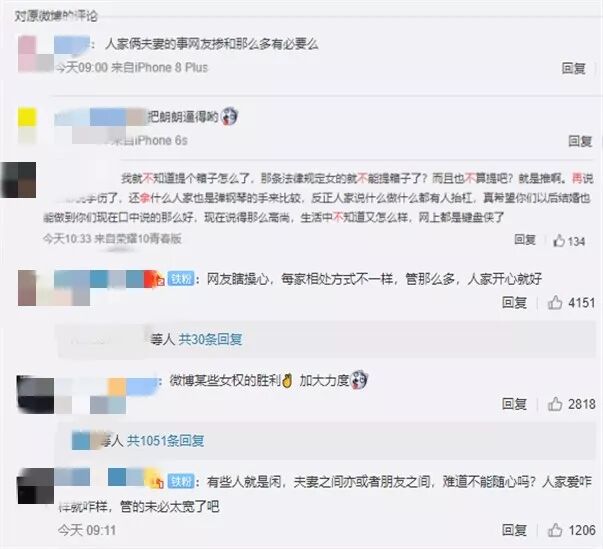Click 回复 beside 134 likes
603x549 pixels.
point(525,240)
